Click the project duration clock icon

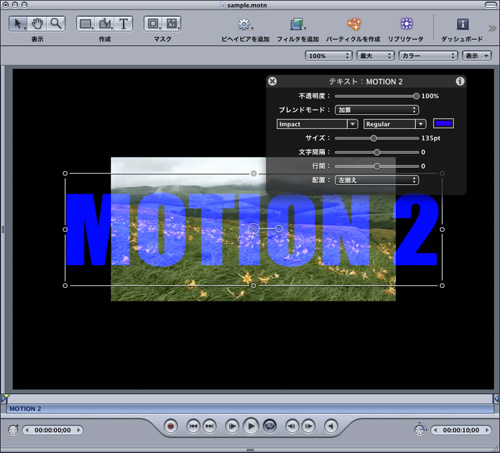click(420, 430)
